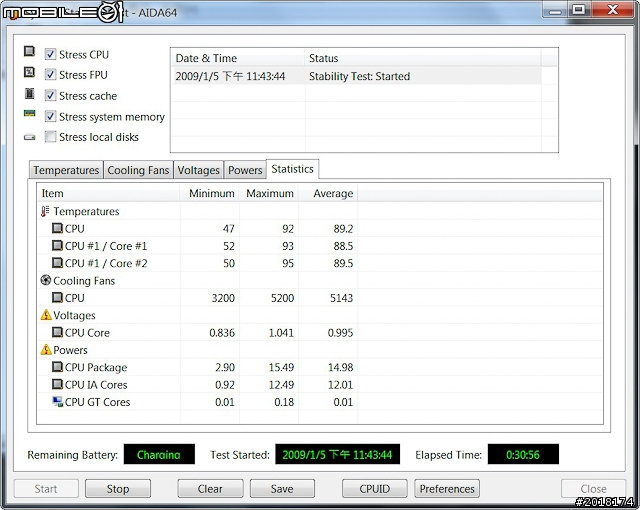Toggle the Stress cache checkbox
640x510 pixels.
coord(50,96)
